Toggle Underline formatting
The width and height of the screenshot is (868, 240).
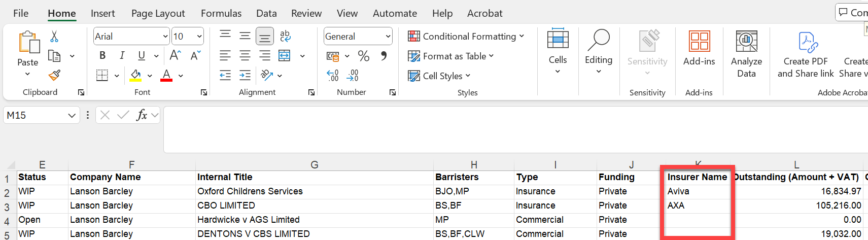point(142,56)
